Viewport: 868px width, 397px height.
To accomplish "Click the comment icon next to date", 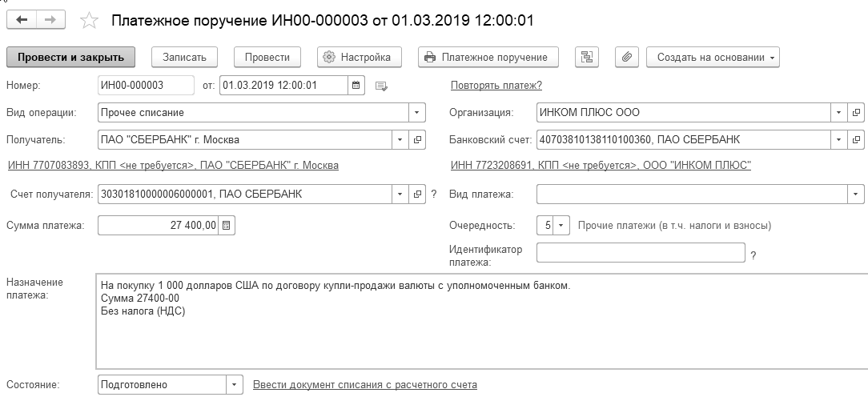I will (x=381, y=86).
